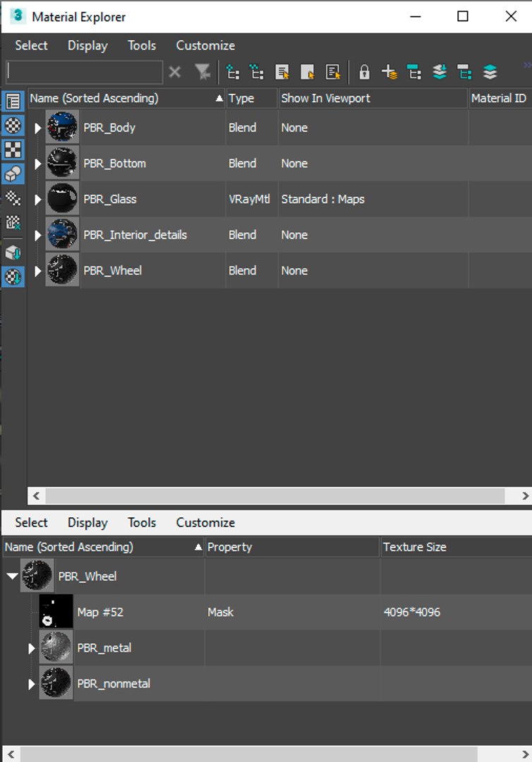532x762 pixels.
Task: Expand the PBR_metal sub-material
Action: [x=32, y=648]
